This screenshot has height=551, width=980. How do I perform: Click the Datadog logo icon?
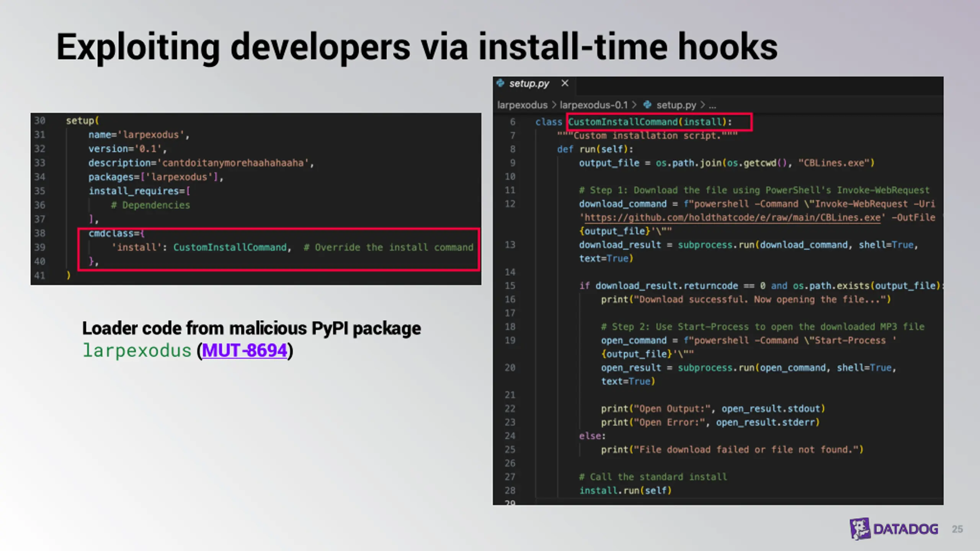coord(860,529)
